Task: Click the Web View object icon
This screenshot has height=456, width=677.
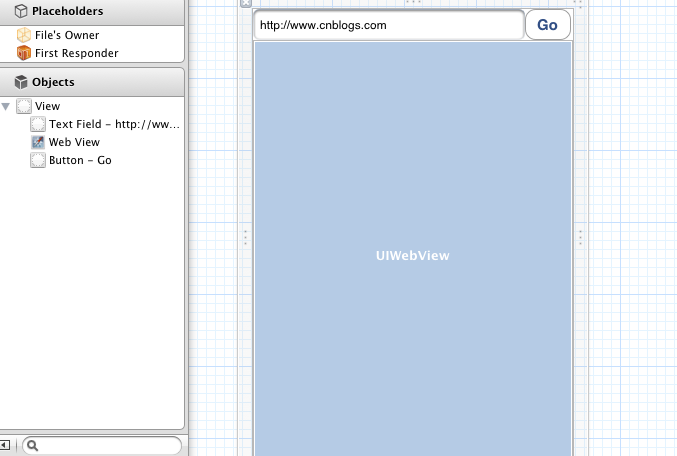Action: pos(38,142)
